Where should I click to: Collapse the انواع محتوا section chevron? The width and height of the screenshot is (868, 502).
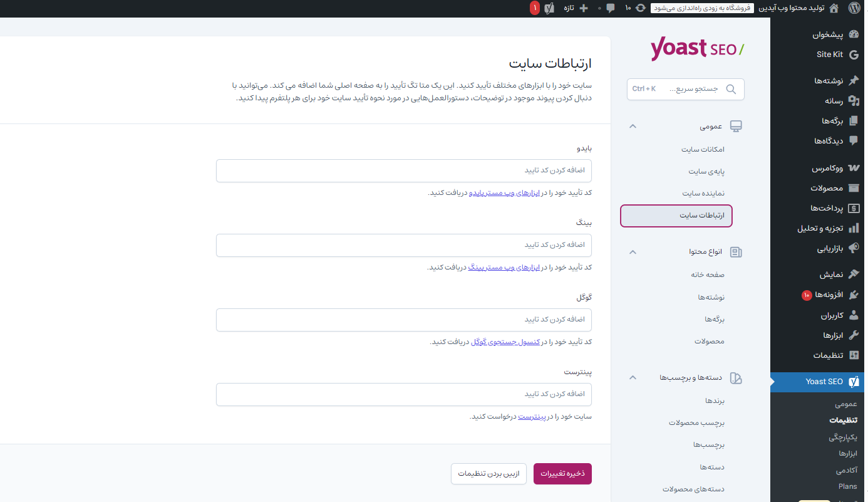633,252
